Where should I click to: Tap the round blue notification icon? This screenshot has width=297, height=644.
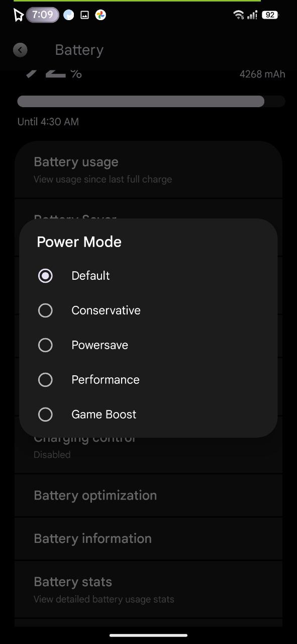pyautogui.click(x=69, y=15)
